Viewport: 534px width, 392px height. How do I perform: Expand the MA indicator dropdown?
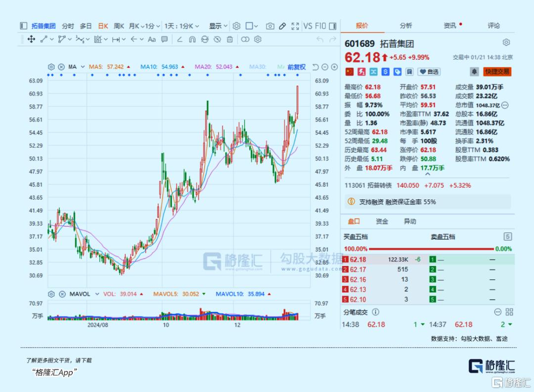coord(83,67)
